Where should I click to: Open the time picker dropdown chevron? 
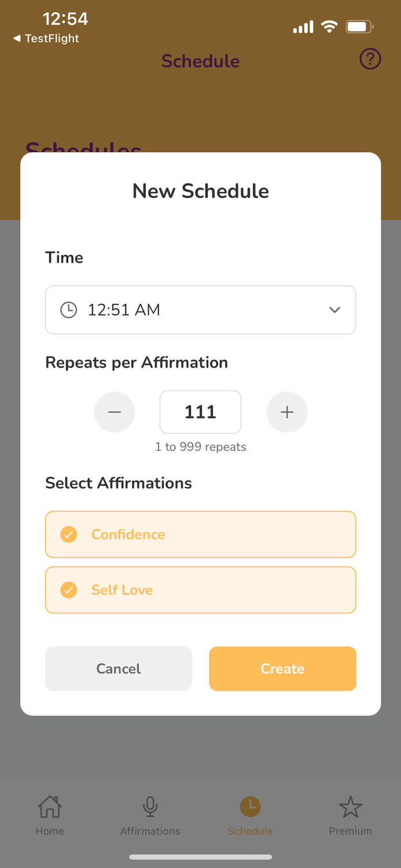tap(334, 310)
